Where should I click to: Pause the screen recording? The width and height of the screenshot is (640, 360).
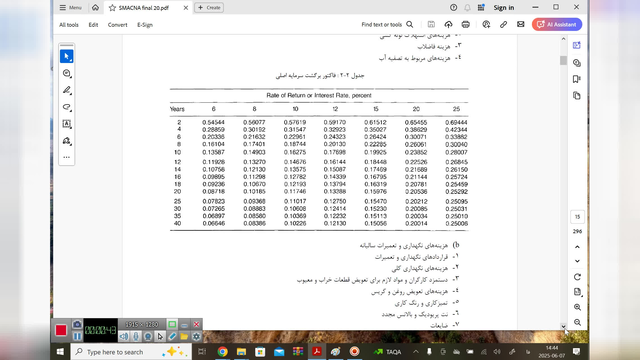(77, 336)
